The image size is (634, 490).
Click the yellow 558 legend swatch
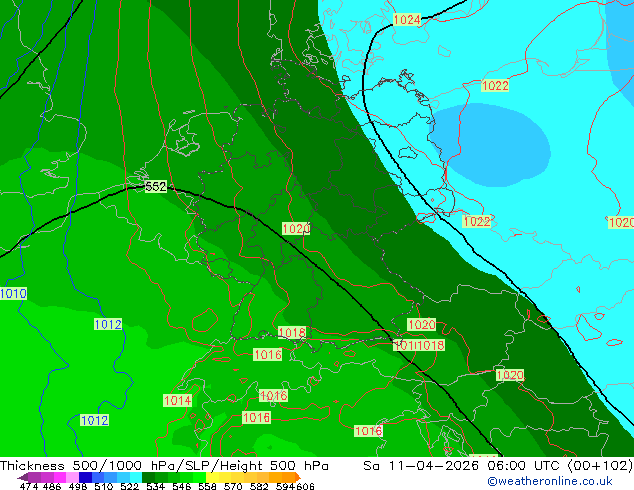[212, 477]
